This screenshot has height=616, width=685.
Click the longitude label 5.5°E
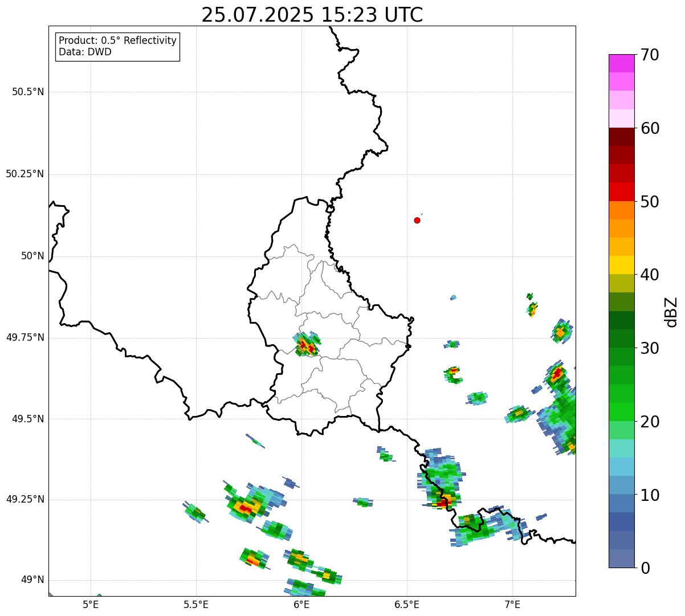(196, 604)
